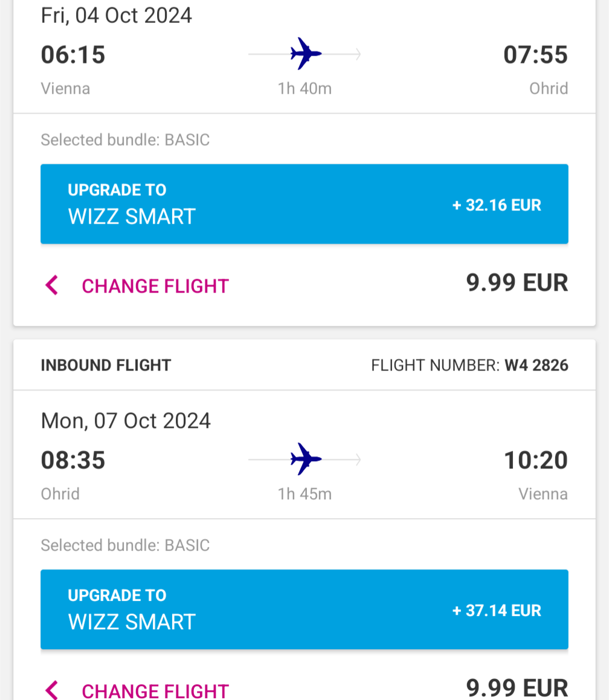Tap the outbound Change Flight back chevron
Image resolution: width=609 pixels, height=700 pixels.
52,285
